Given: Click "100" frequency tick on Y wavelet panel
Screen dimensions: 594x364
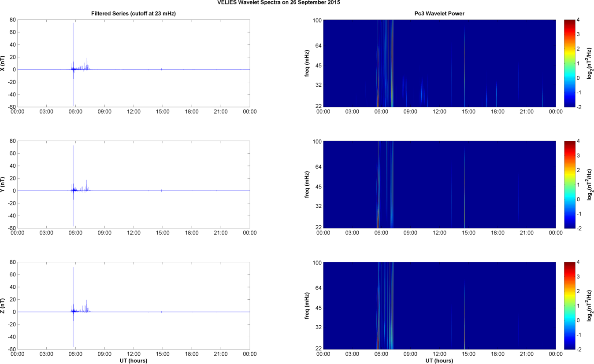Looking at the screenshot, I should coord(317,141).
